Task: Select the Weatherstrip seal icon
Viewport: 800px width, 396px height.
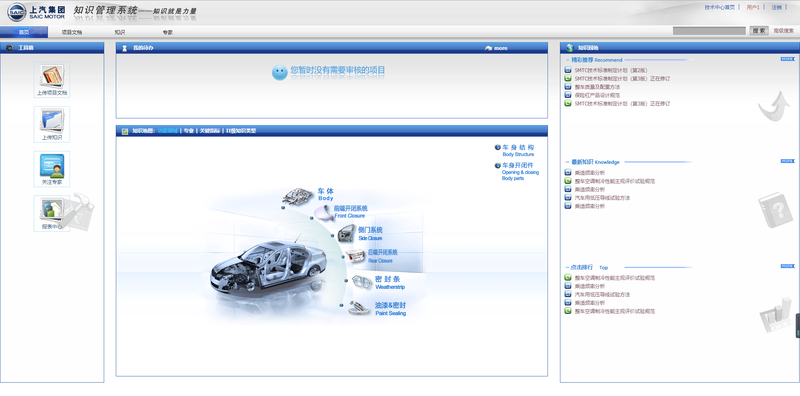Action: tap(362, 282)
